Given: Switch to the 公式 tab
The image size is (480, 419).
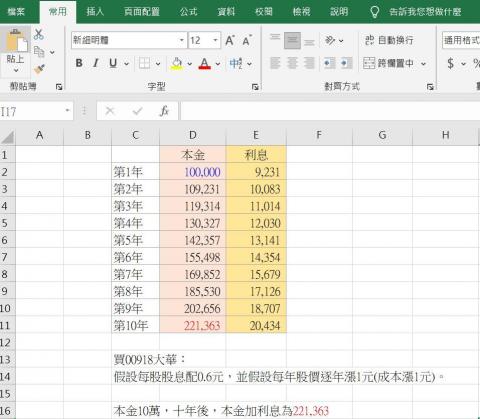Looking at the screenshot, I should [x=189, y=12].
